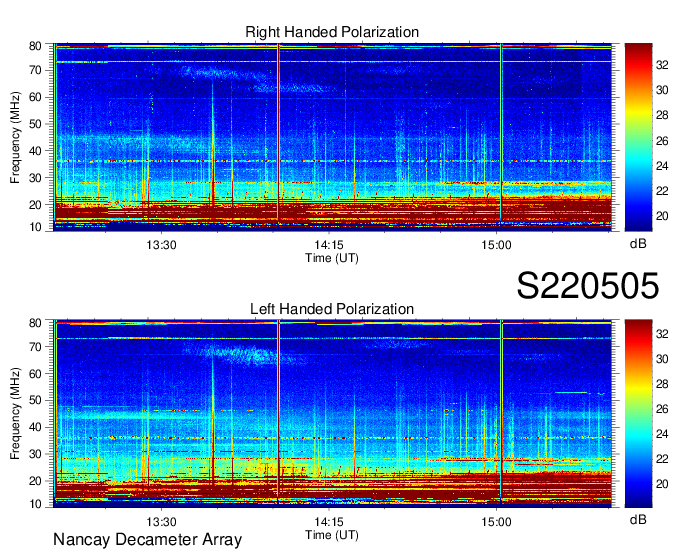The height and width of the screenshot is (552, 680).
Task: Click the 14:15 tick label under lower plot
Action: tap(329, 522)
